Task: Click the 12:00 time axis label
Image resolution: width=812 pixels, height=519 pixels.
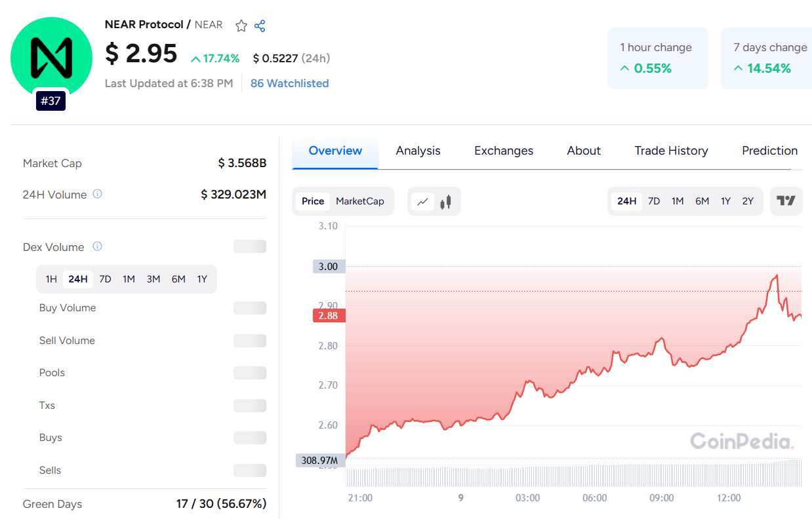Action: (729, 498)
